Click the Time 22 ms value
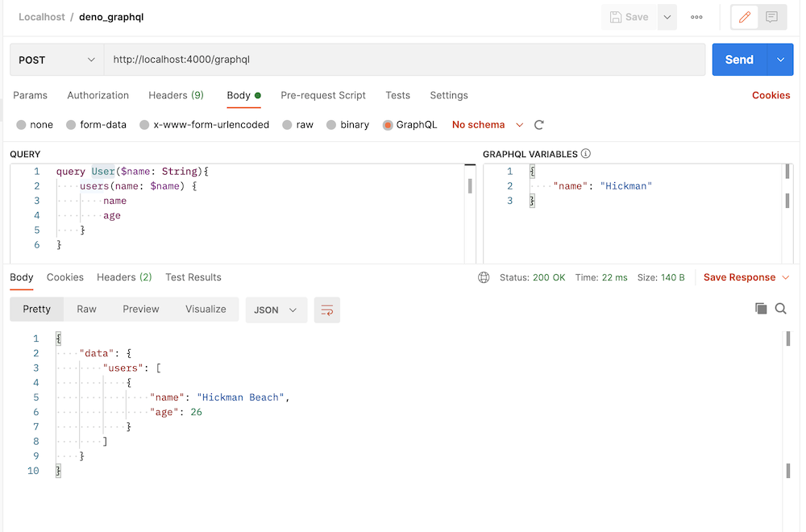The height and width of the screenshot is (532, 806). click(614, 277)
